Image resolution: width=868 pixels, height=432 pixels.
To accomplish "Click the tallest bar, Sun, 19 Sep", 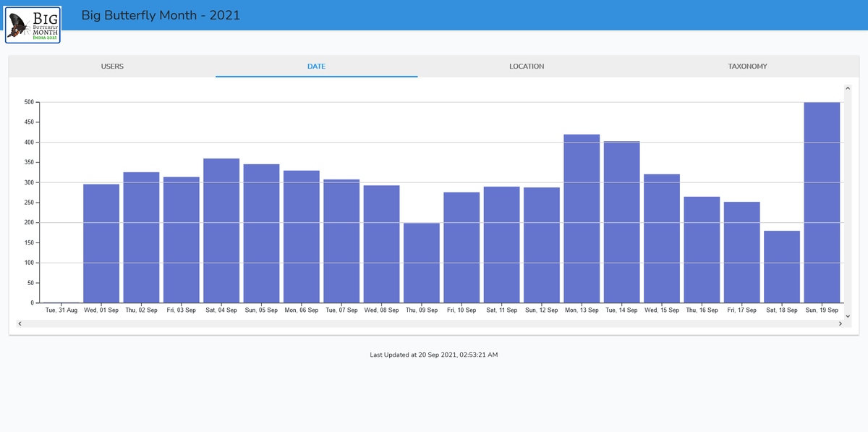I will [822, 203].
